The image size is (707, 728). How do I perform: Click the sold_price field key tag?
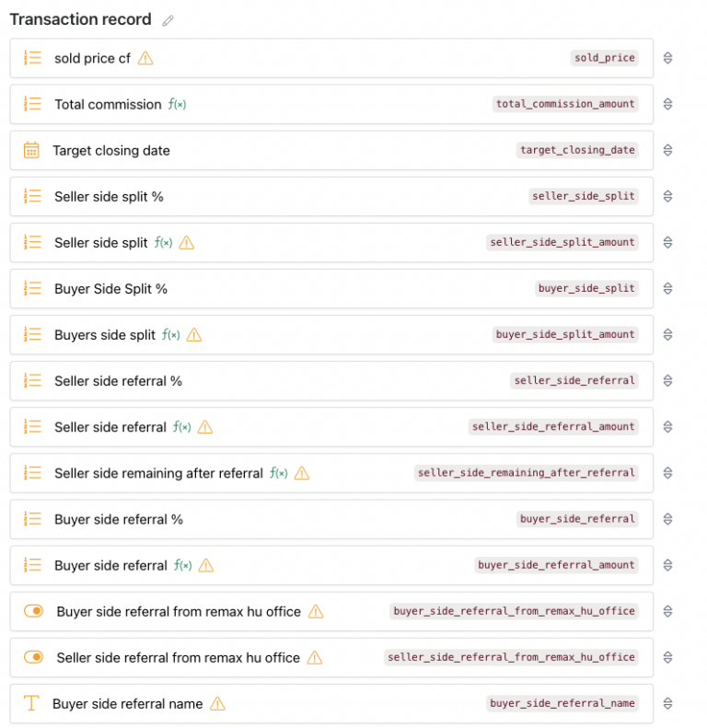click(x=604, y=58)
